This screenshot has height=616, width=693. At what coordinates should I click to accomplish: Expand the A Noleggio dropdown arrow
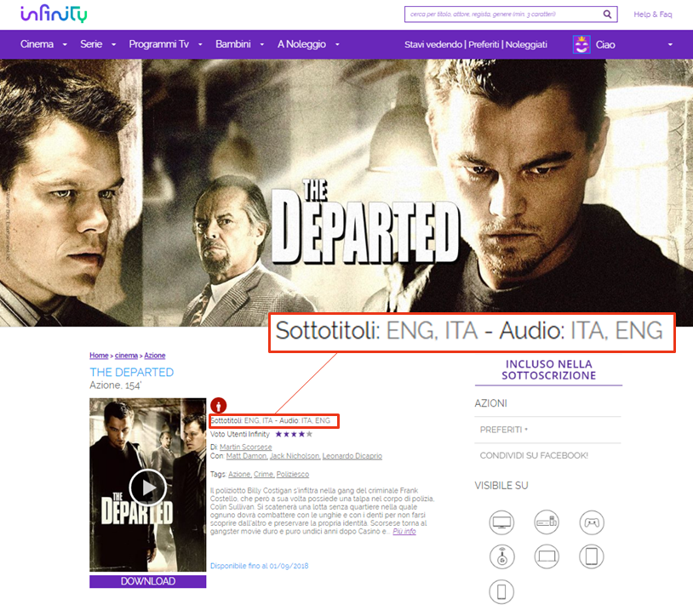click(x=337, y=44)
